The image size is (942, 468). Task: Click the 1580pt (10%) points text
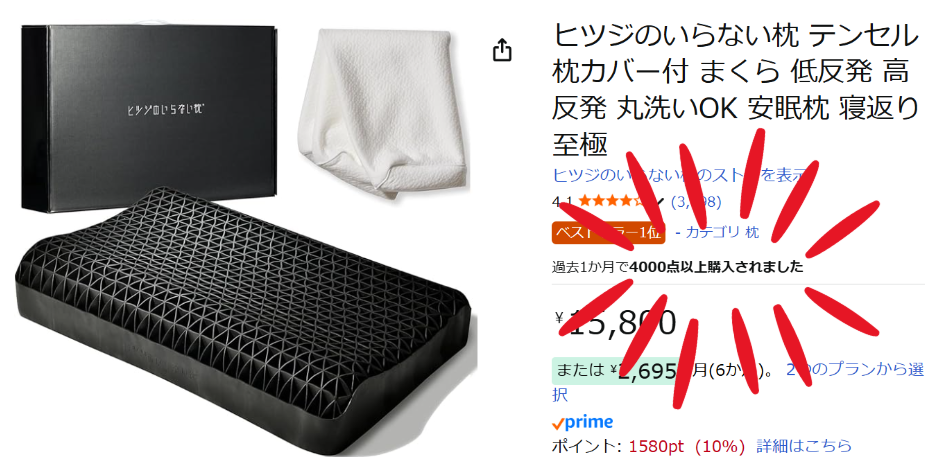[687, 446]
